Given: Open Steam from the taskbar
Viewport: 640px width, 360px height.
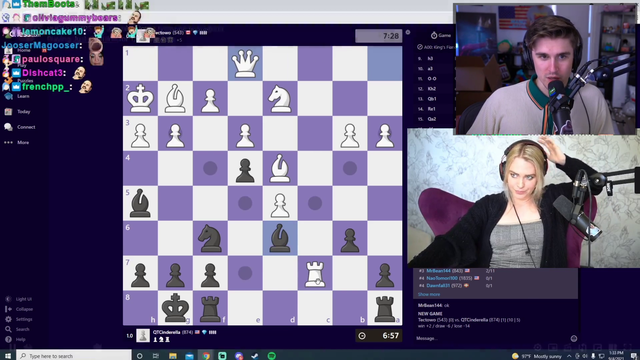Looking at the screenshot, I should [x=255, y=356].
